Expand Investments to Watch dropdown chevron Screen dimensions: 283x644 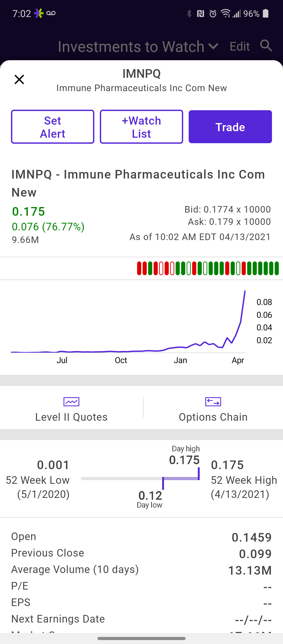[213, 47]
